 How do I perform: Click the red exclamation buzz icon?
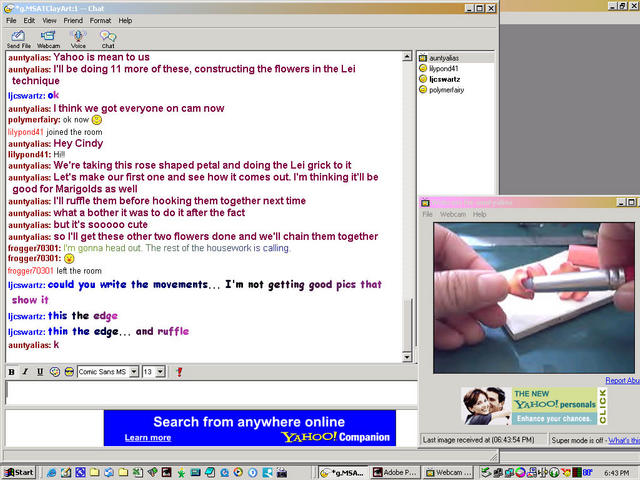click(179, 372)
